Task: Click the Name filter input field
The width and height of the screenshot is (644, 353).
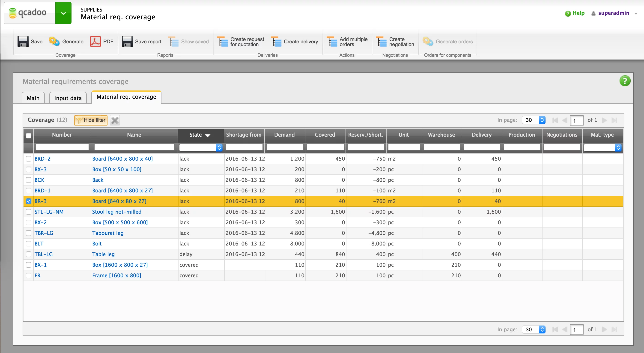Action: click(134, 147)
